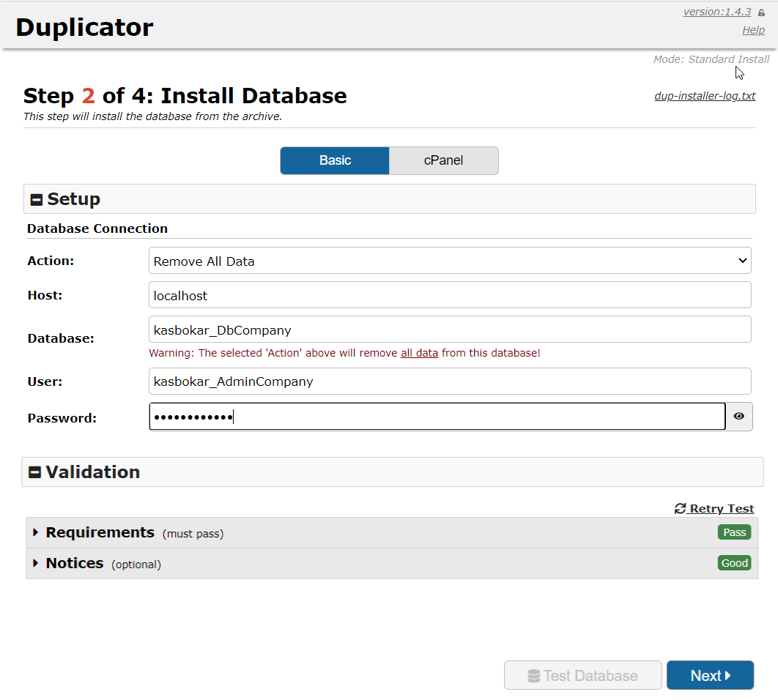Collapse the Validation section minus icon
The image size is (778, 700).
[34, 472]
